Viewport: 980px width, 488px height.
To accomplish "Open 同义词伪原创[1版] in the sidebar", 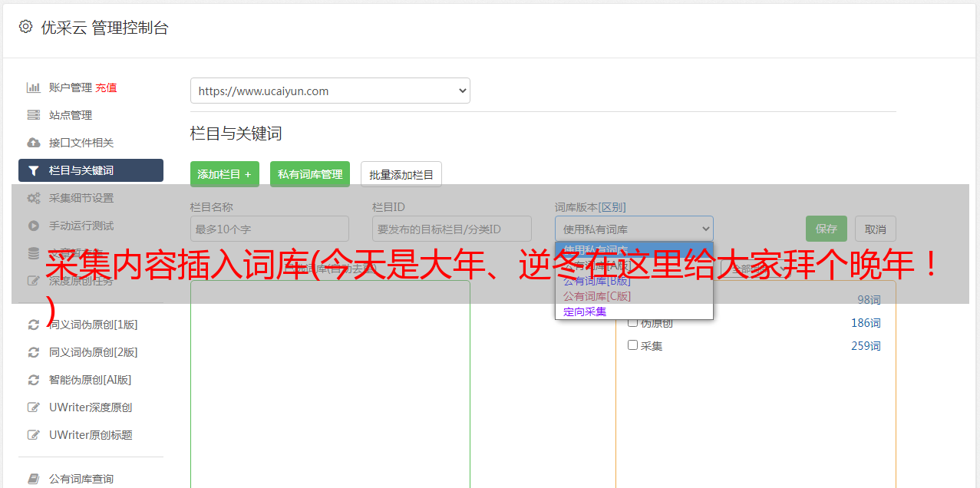I will point(94,325).
